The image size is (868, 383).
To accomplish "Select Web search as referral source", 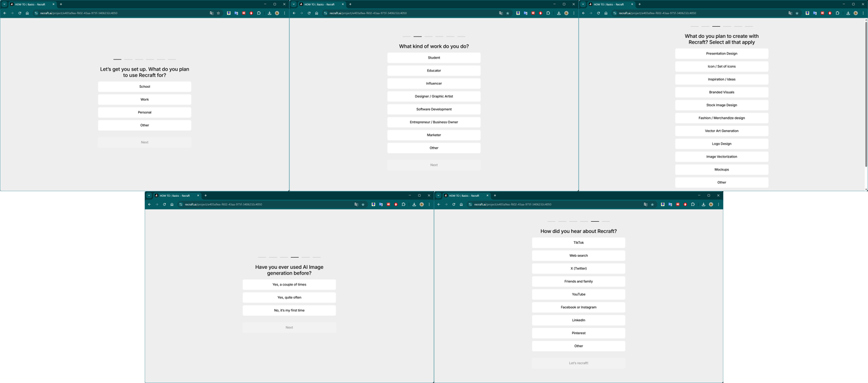I will click(x=579, y=256).
